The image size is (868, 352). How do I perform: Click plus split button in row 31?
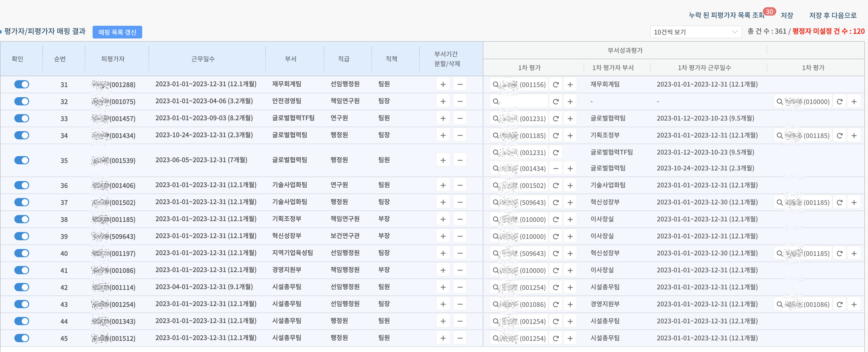click(443, 84)
